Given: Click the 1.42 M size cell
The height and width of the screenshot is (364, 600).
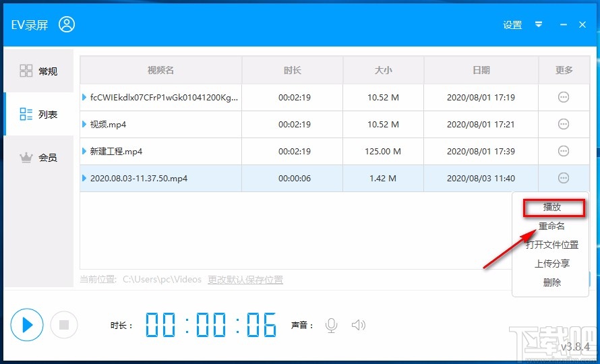Looking at the screenshot, I should (383, 178).
